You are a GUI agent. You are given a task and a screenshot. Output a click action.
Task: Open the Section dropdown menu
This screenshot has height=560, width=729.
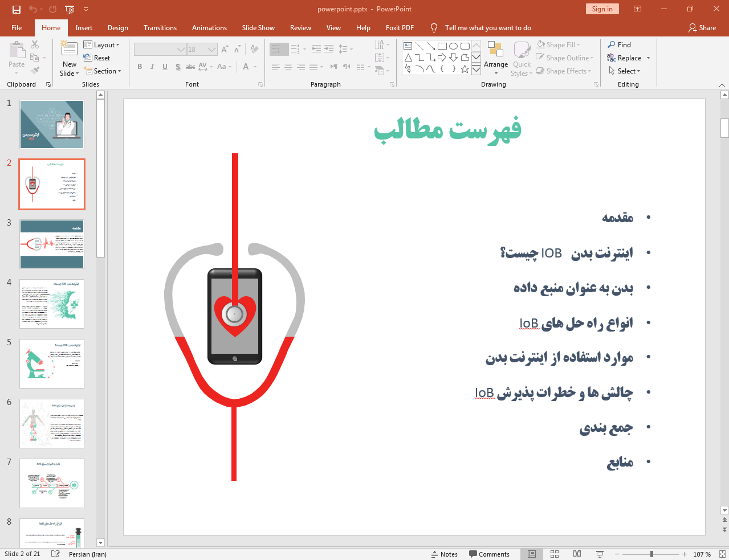click(103, 71)
